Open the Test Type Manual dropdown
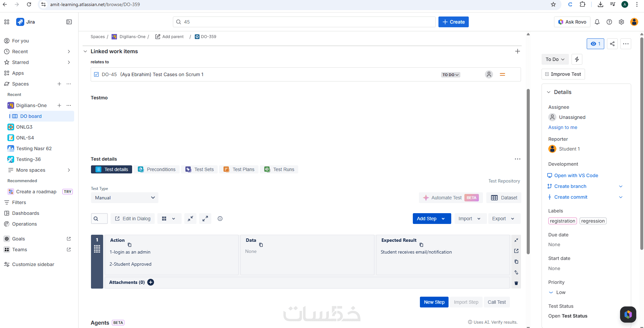The image size is (644, 328). pyautogui.click(x=125, y=198)
